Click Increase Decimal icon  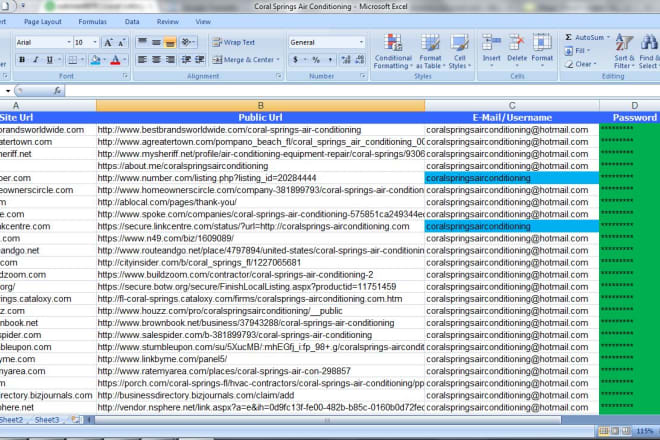coord(346,60)
